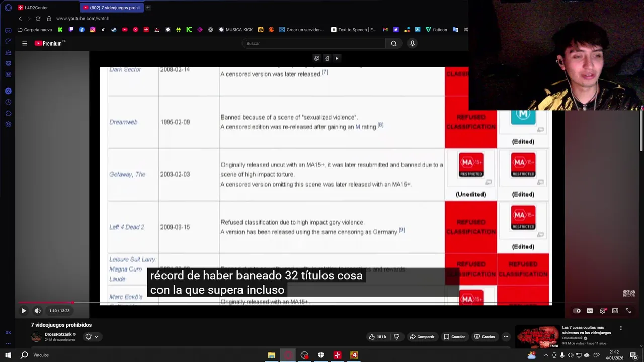The image size is (644, 362).
Task: Expand the notification bell dropdown for DrossRotzank
Action: [92, 337]
